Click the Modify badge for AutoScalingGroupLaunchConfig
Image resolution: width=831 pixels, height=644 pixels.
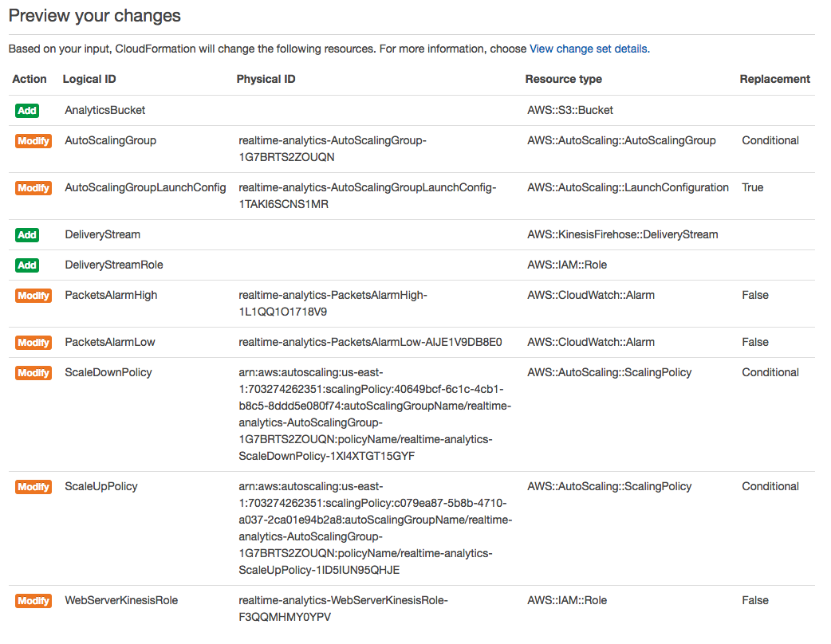click(33, 188)
